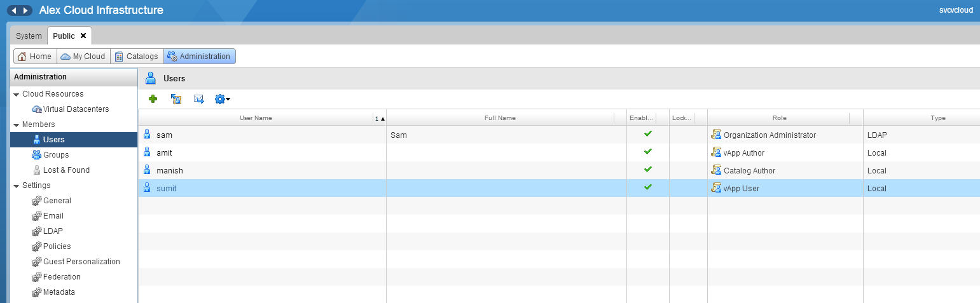Viewport: 980px width, 303px height.
Task: Click the green plus add user icon
Action: (153, 99)
